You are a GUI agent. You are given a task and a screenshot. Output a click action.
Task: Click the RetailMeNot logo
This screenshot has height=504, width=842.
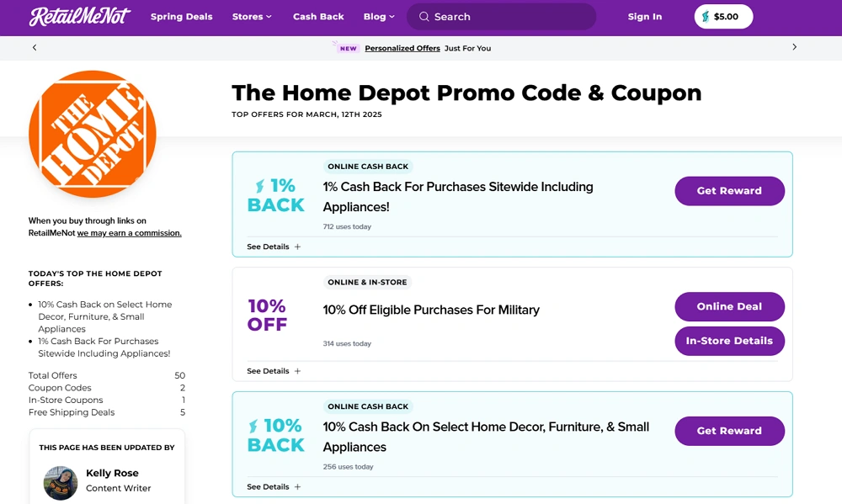tap(81, 16)
